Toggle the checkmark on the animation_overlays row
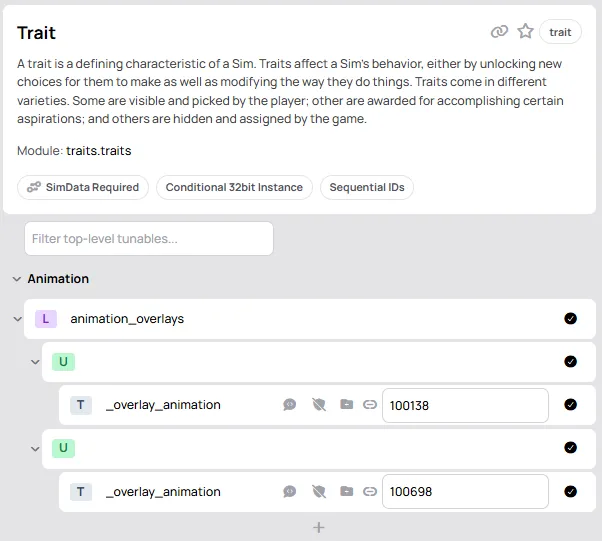 coord(571,319)
